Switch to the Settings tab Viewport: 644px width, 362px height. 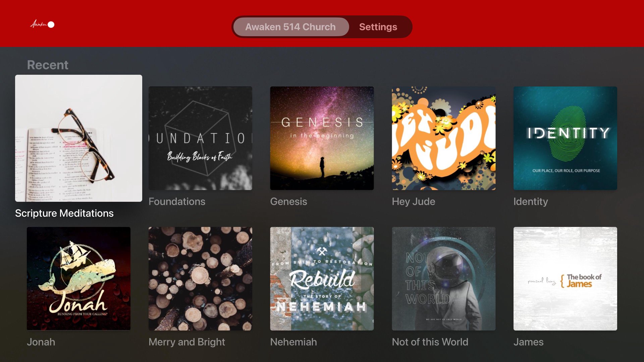[378, 27]
